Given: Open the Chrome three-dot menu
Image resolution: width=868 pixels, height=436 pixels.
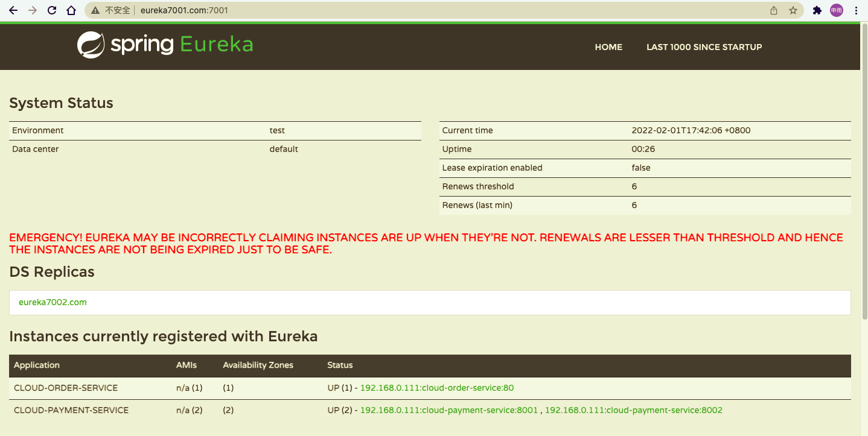Looking at the screenshot, I should (x=857, y=10).
